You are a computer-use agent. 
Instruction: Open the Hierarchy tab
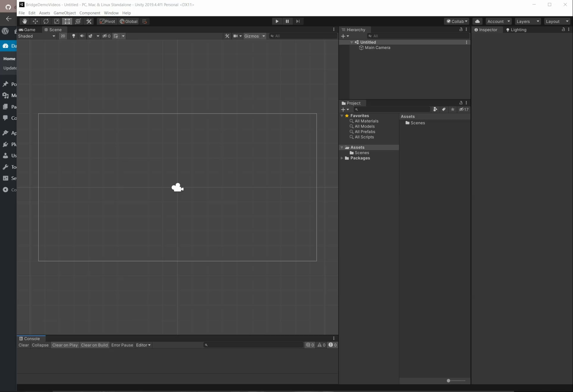coord(353,30)
